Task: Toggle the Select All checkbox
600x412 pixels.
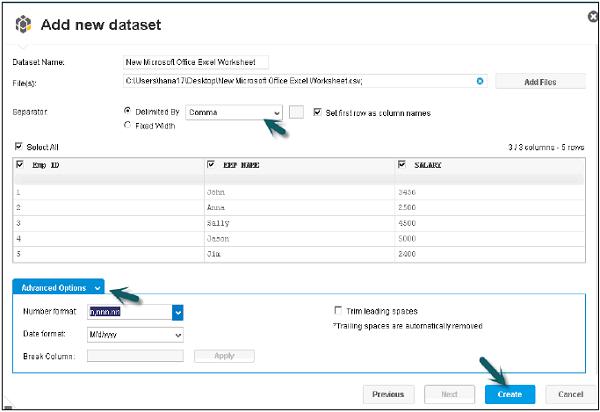Action: (x=18, y=146)
